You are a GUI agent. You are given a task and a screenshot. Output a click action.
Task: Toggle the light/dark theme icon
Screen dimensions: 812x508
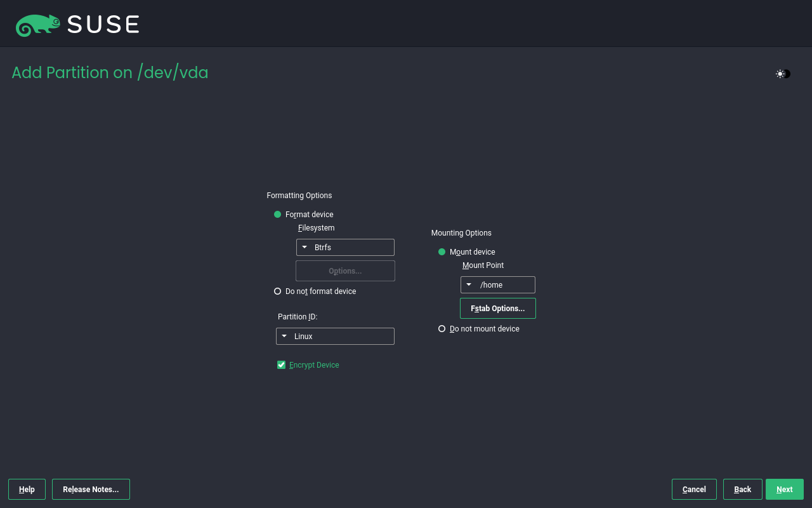coord(783,74)
